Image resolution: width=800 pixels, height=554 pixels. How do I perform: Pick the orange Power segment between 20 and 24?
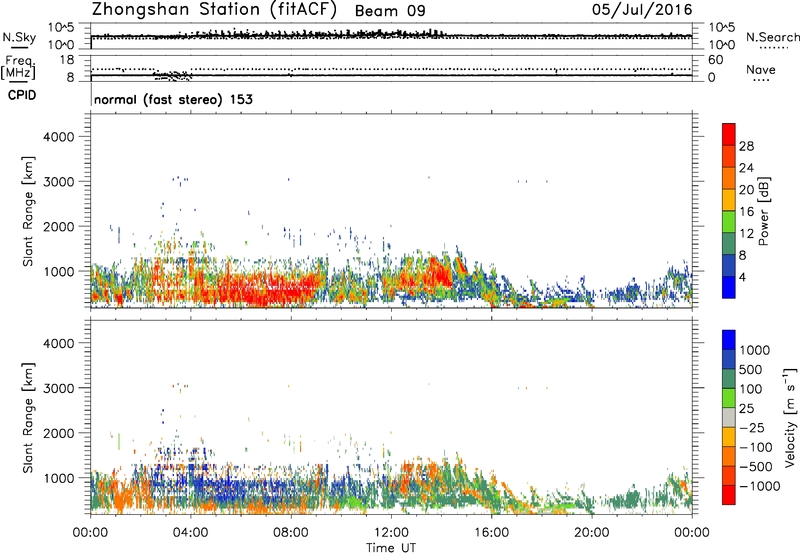tap(729, 178)
